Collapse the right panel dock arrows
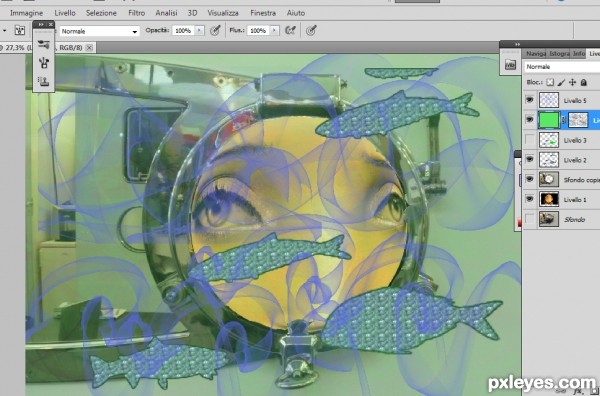 pos(518,44)
